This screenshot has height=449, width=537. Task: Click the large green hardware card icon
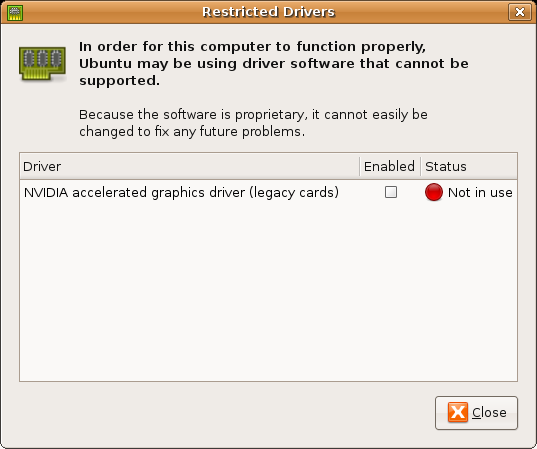click(42, 64)
